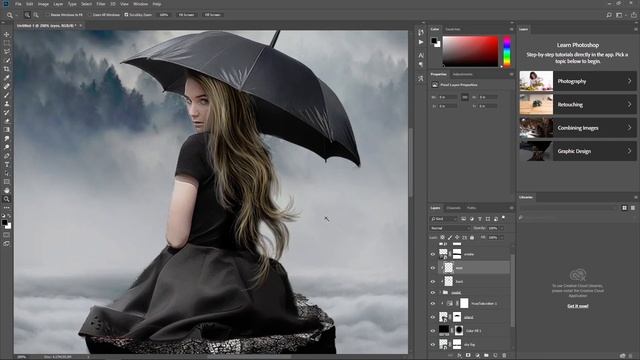640x360 pixels.
Task: Hide the Hue/Saturation adjustment layer
Action: [x=433, y=303]
